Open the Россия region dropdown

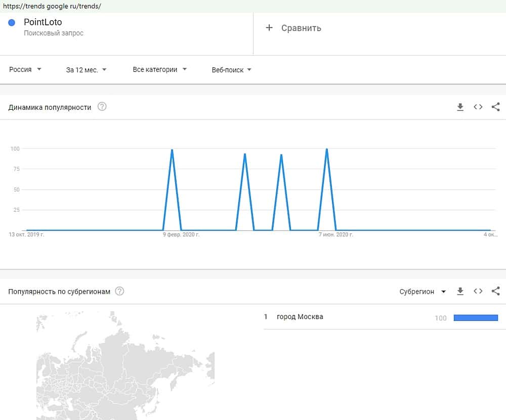click(25, 70)
